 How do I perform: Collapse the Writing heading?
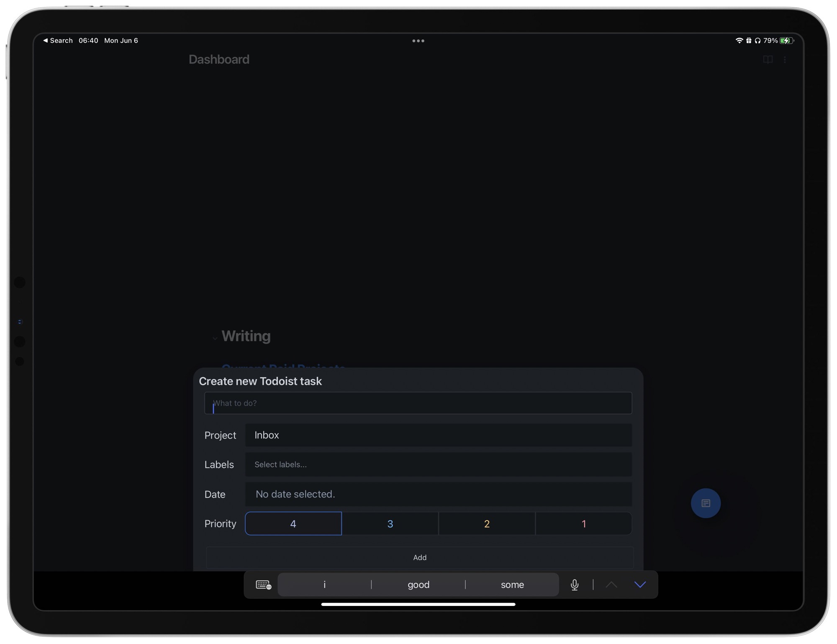click(215, 337)
